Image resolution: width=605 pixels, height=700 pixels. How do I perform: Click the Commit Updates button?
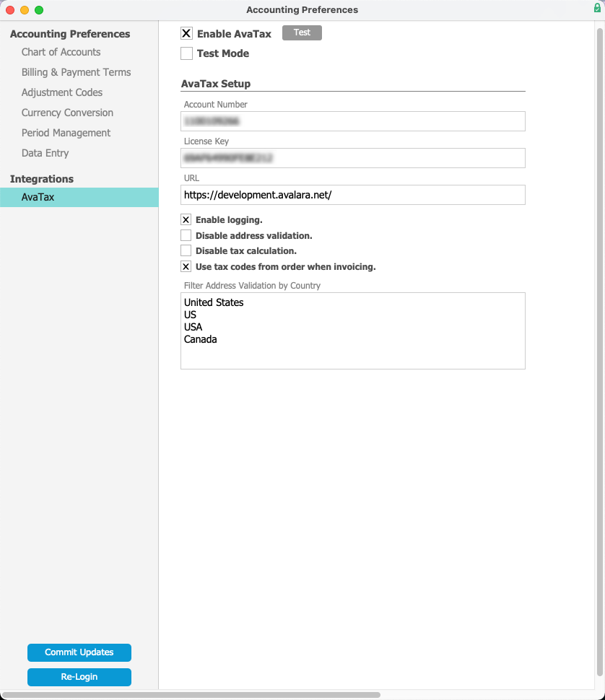coord(79,652)
